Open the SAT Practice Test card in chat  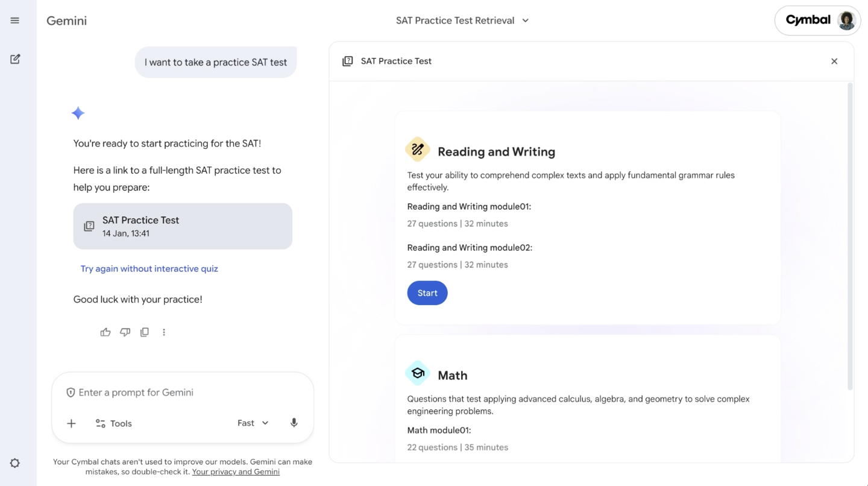point(183,226)
